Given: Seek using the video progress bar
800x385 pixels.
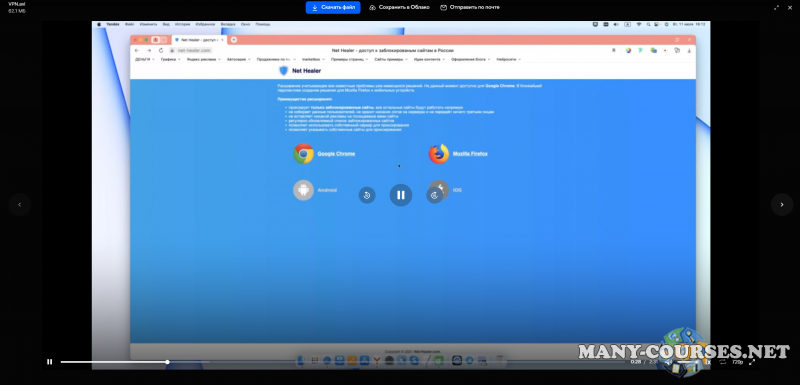Looking at the screenshot, I should click(344, 362).
